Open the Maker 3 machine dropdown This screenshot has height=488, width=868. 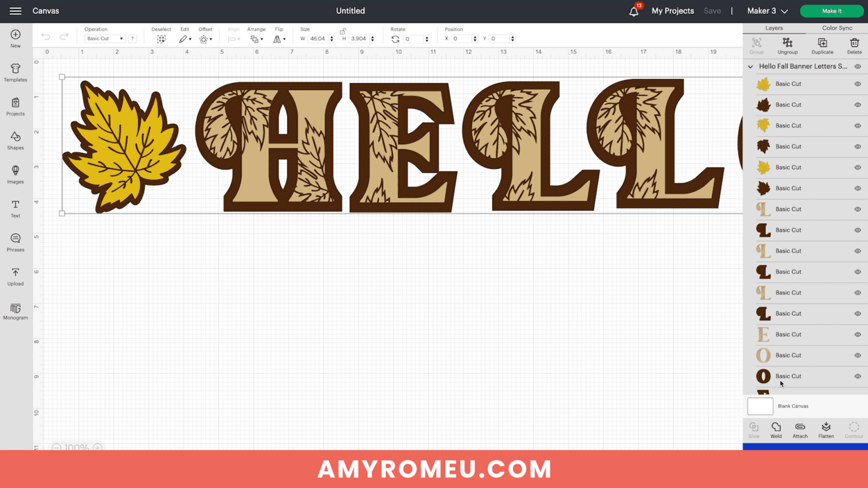click(x=767, y=11)
